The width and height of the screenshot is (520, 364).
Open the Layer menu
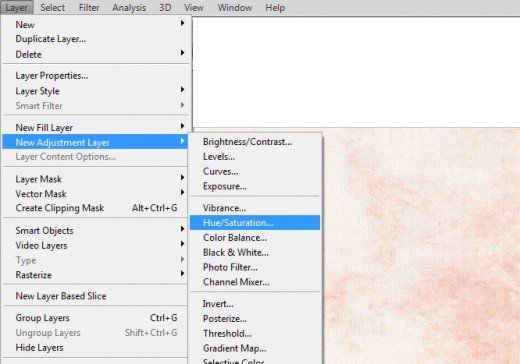point(17,7)
